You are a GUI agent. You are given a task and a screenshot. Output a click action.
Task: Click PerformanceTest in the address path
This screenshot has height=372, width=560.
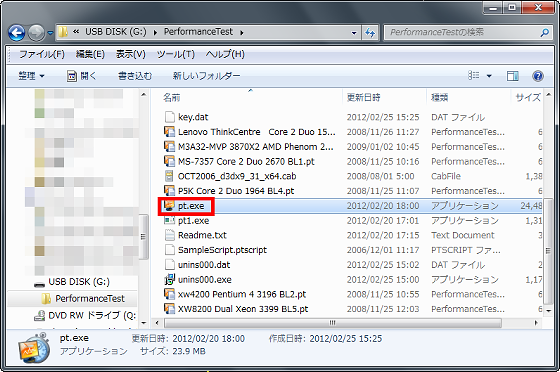198,32
